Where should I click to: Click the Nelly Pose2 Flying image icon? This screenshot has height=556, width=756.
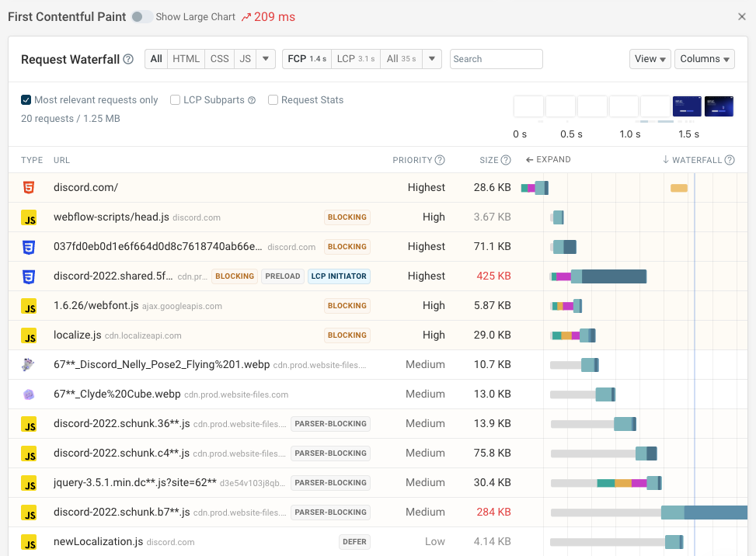pos(29,365)
